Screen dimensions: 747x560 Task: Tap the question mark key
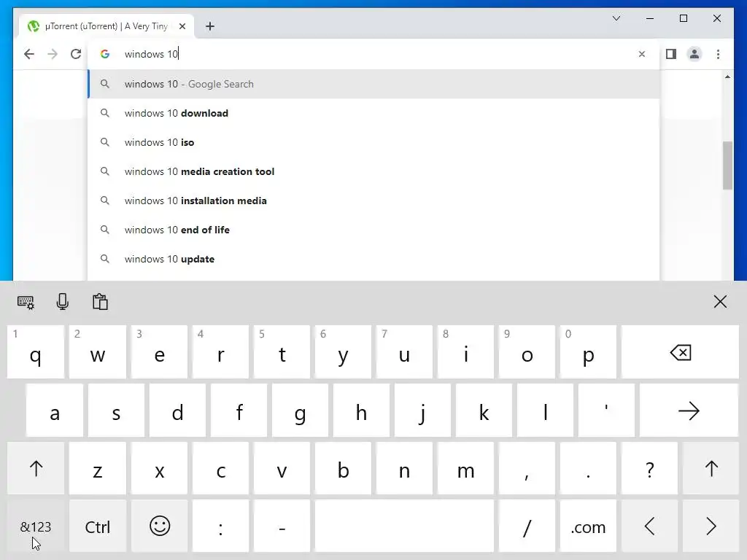tap(649, 469)
